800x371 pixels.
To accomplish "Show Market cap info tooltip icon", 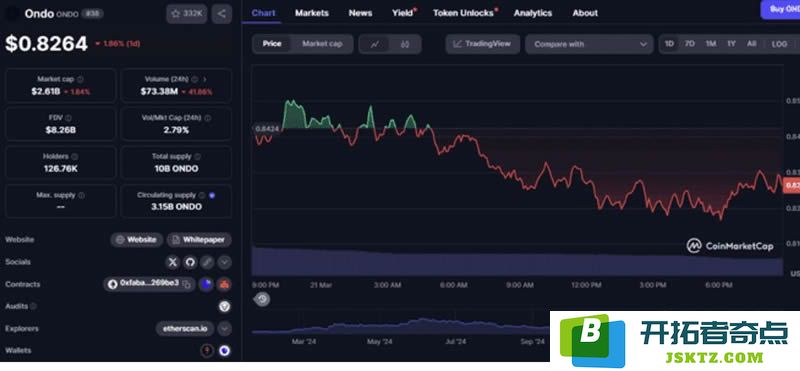I will pyautogui.click(x=81, y=80).
